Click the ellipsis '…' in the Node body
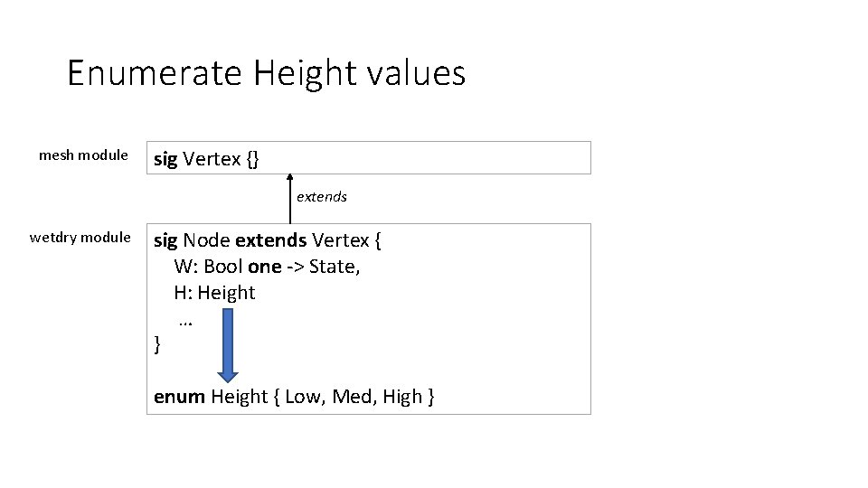The height and width of the screenshot is (488, 868). click(186, 319)
